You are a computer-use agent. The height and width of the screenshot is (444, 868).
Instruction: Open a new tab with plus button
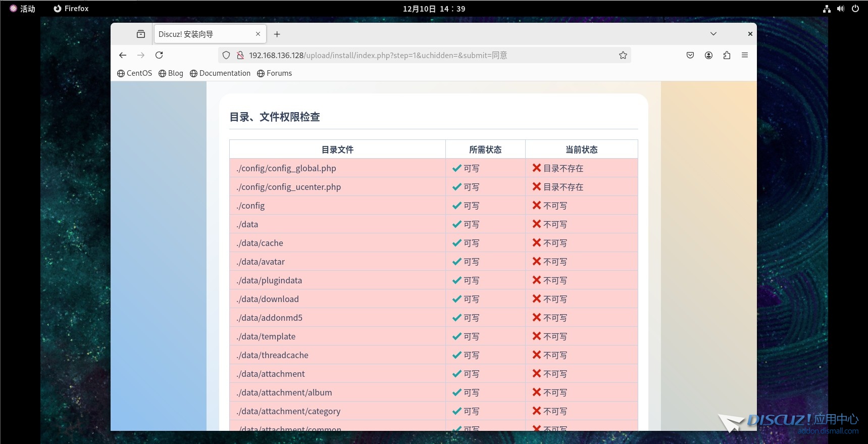click(x=277, y=34)
